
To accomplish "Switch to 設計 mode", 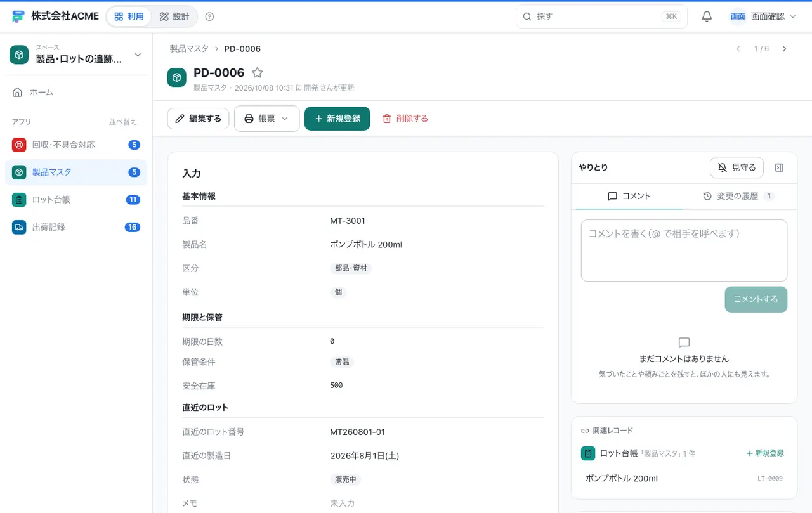I will (174, 16).
